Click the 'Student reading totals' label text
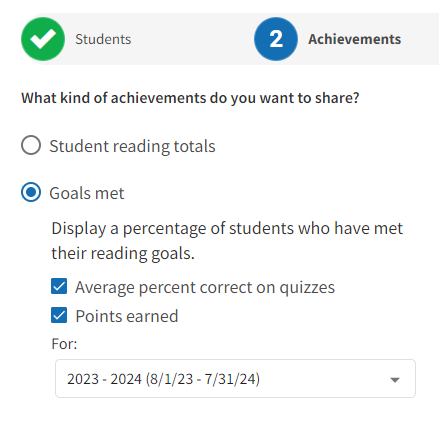The image size is (439, 424). pyautogui.click(x=132, y=146)
